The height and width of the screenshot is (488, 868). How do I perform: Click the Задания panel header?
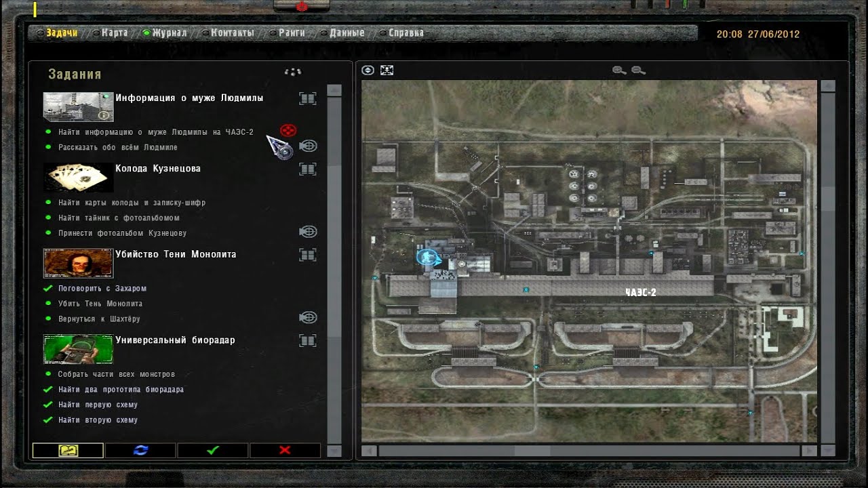75,75
